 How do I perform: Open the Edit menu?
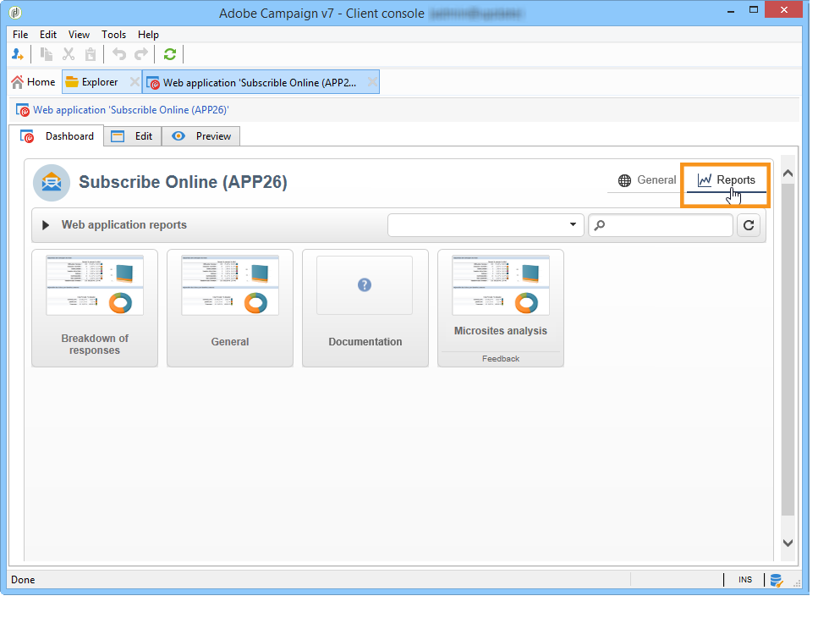coord(47,35)
